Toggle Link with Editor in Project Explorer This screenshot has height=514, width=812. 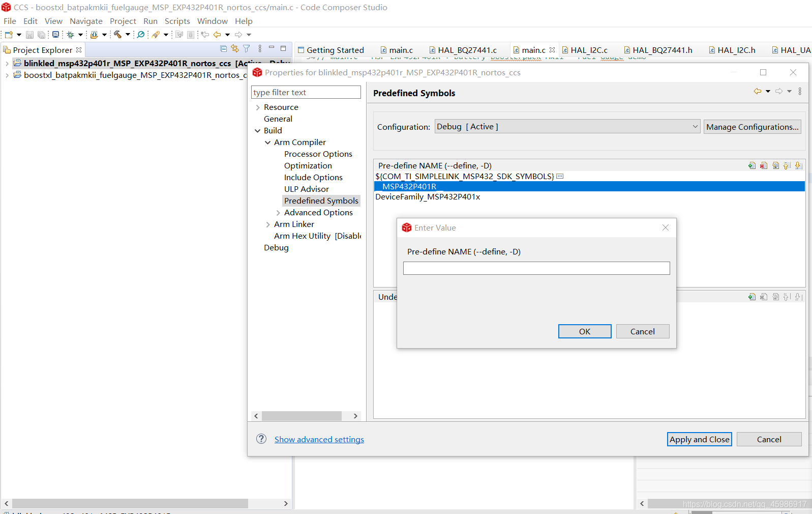pyautogui.click(x=235, y=49)
